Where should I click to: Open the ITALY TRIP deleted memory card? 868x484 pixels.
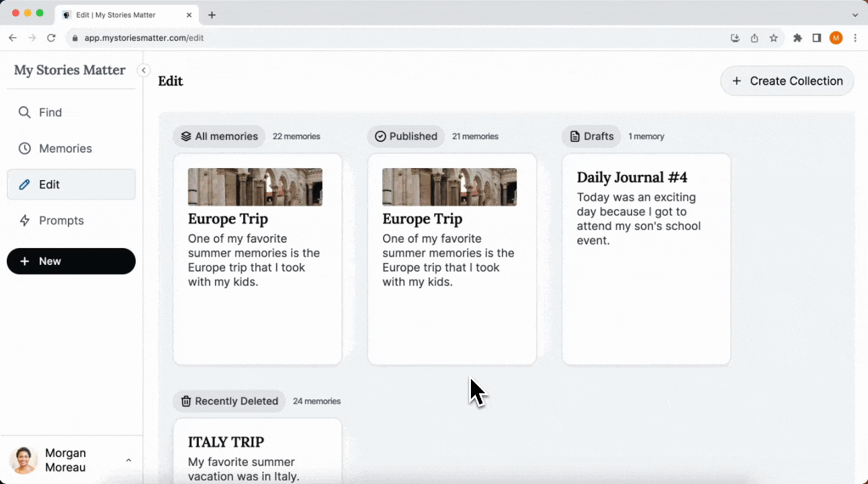click(257, 451)
